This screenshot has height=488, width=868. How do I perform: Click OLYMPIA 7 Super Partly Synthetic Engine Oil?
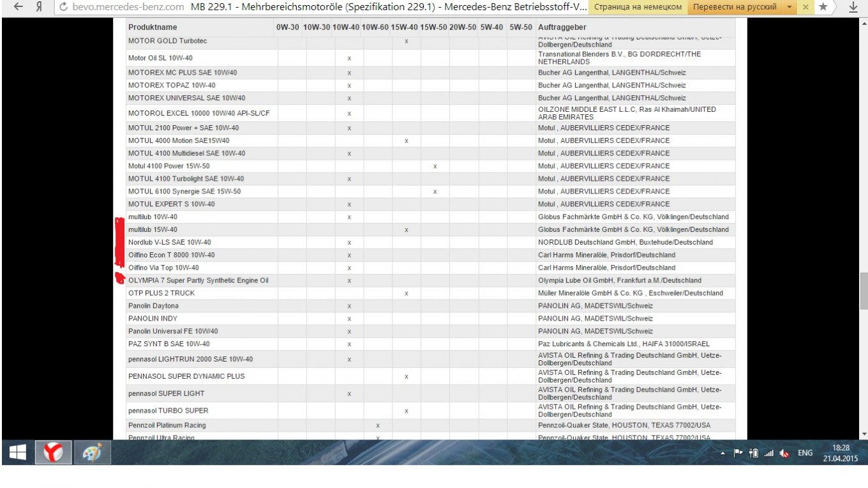click(x=198, y=281)
